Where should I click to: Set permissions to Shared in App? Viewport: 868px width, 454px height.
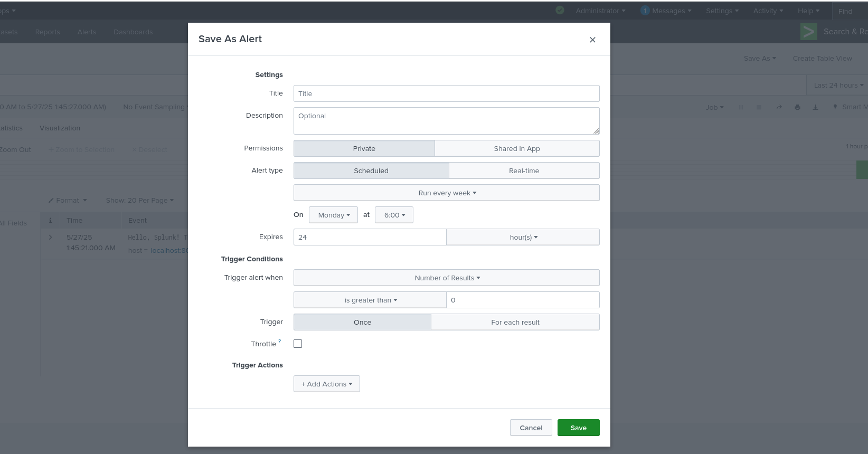[516, 148]
